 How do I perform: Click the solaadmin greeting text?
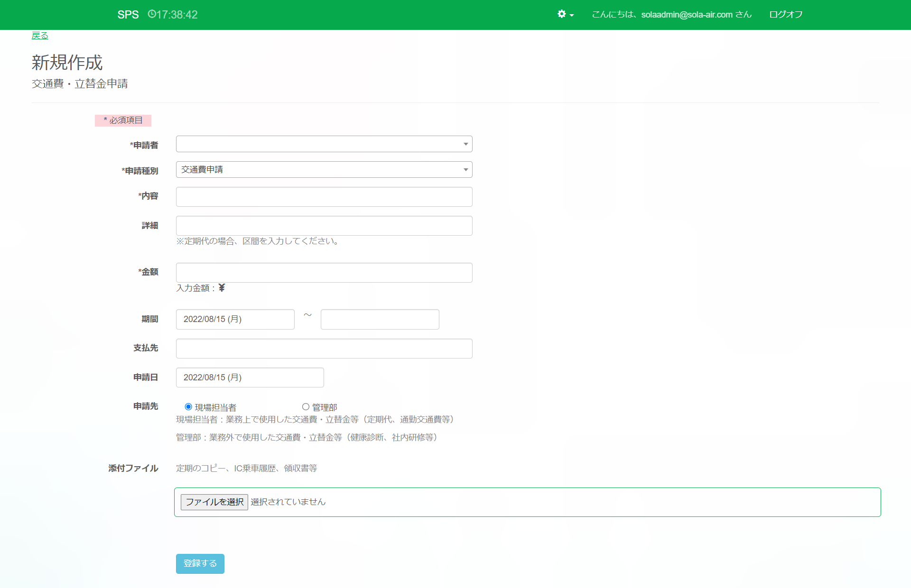pos(671,15)
